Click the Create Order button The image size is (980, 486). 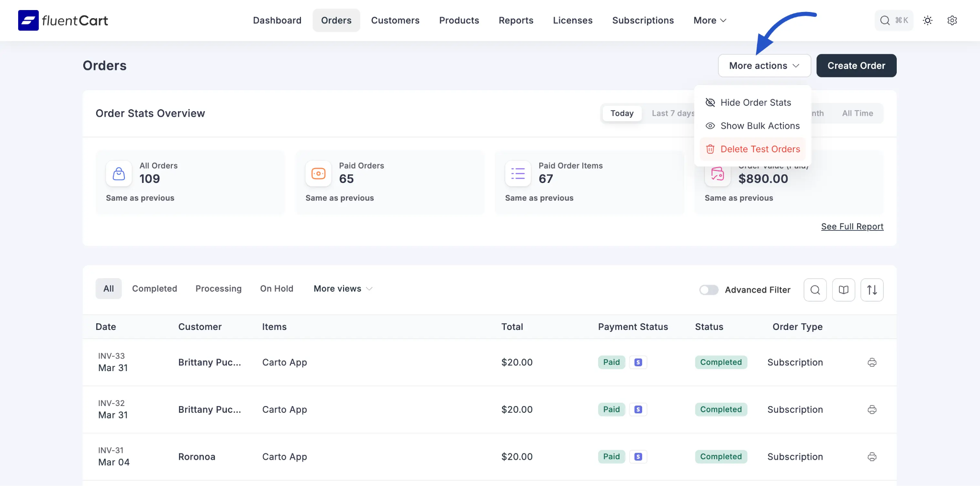856,66
